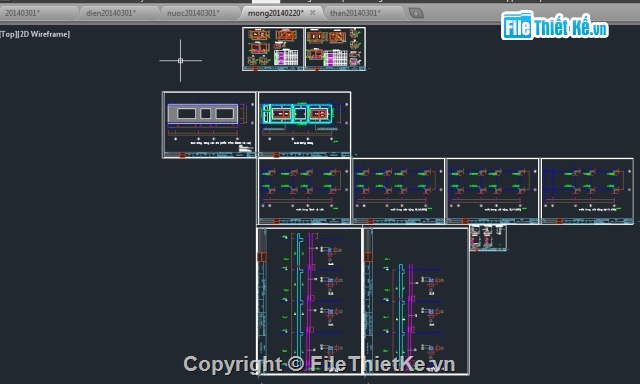Click the tall section sheet with cyan column
This screenshot has height=384, width=640.
click(309, 301)
